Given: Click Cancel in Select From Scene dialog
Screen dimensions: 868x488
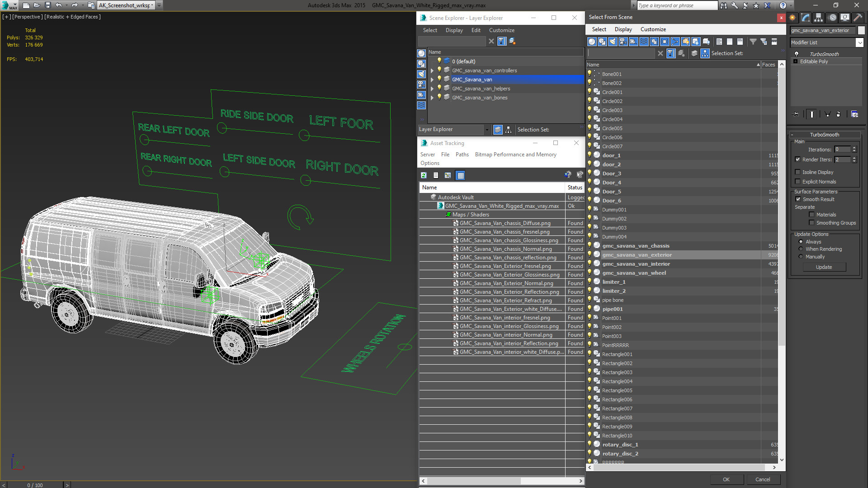Looking at the screenshot, I should [x=763, y=479].
